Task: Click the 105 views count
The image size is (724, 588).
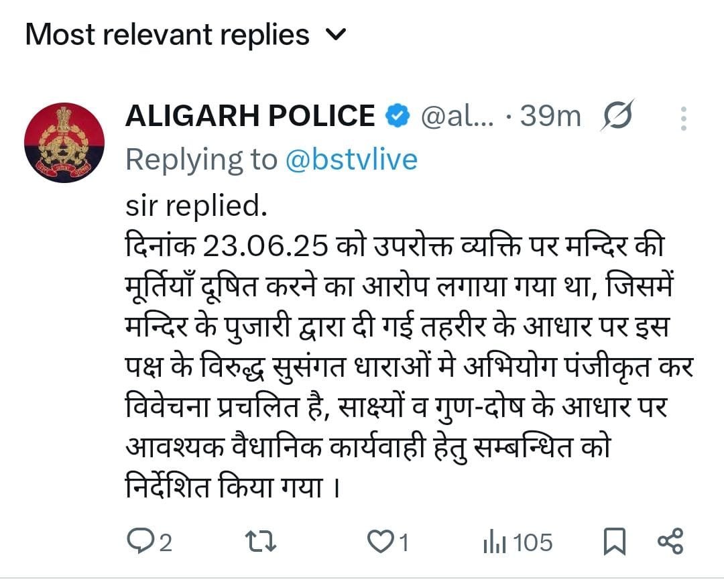Action: tap(533, 542)
